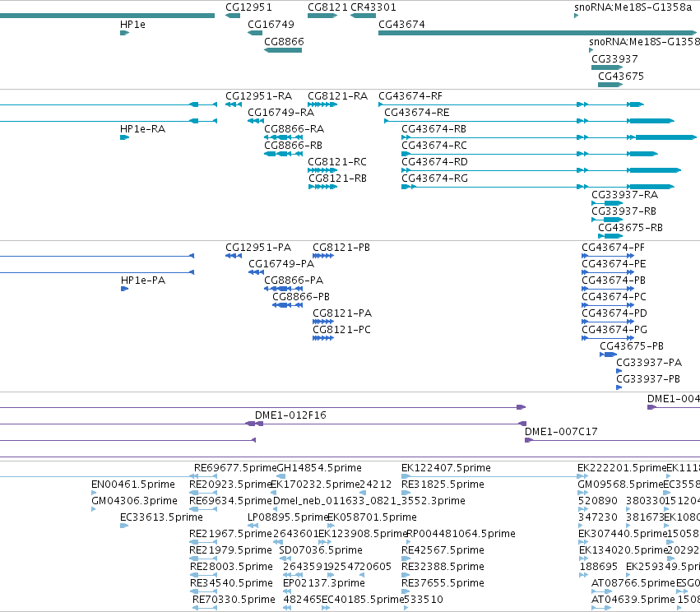Select the CG16749 gene label
The height and width of the screenshot is (612, 700).
[271, 25]
